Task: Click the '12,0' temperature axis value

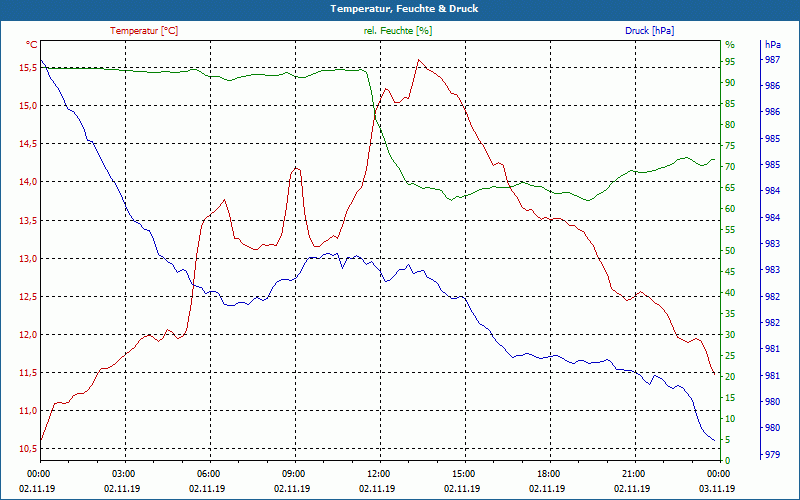Action: point(29,335)
